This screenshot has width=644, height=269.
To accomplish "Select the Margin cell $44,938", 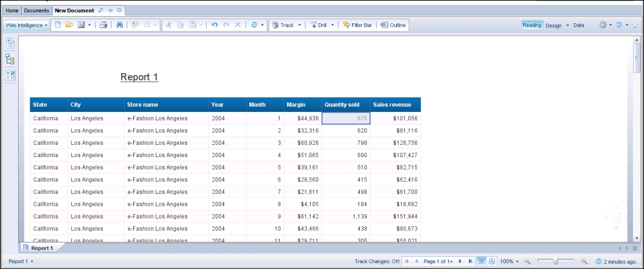I will pos(303,118).
